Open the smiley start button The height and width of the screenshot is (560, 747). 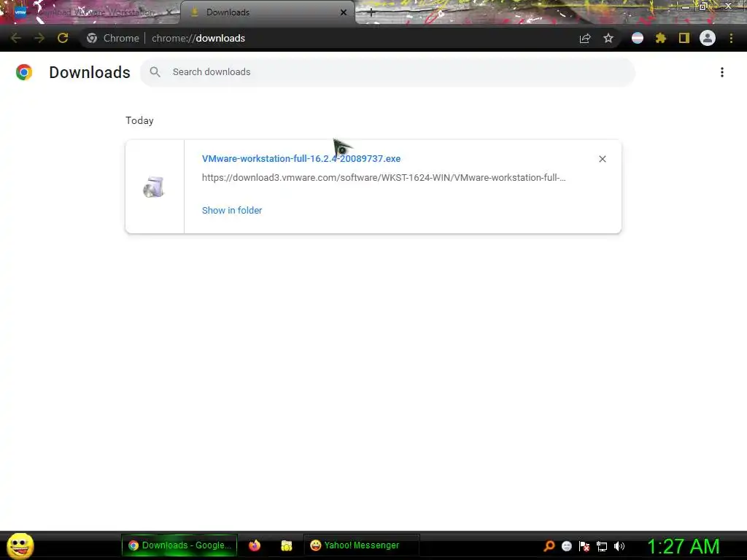tap(20, 545)
